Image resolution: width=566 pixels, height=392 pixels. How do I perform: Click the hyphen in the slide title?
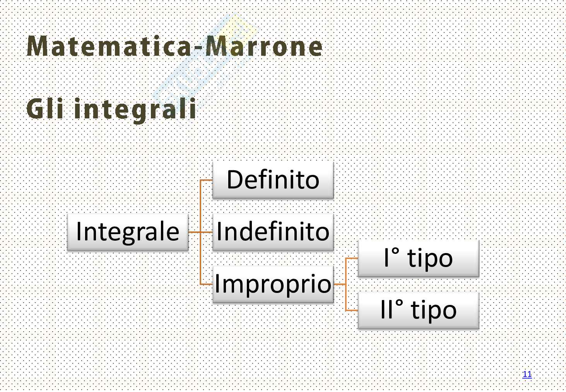(x=199, y=48)
